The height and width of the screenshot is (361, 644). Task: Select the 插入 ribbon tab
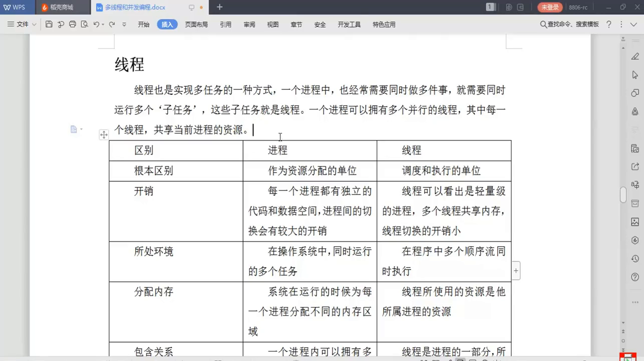click(x=167, y=25)
